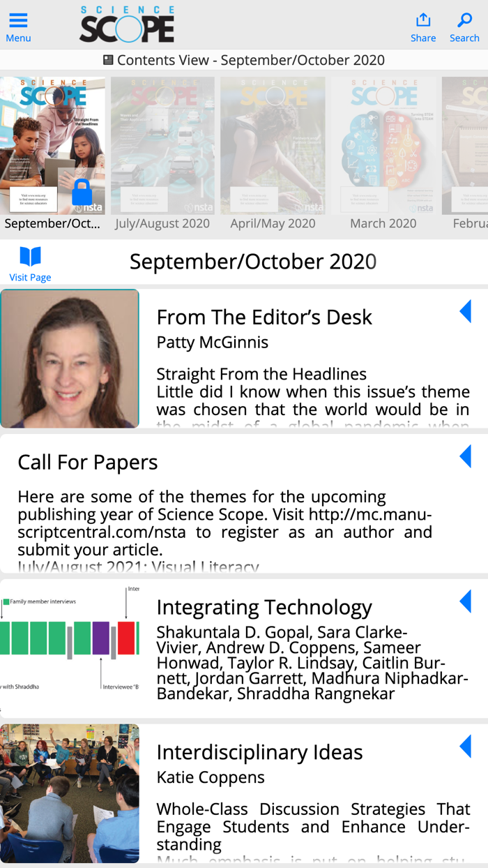Select the September/October 2020 issue cover
488x868 pixels.
[x=53, y=145]
